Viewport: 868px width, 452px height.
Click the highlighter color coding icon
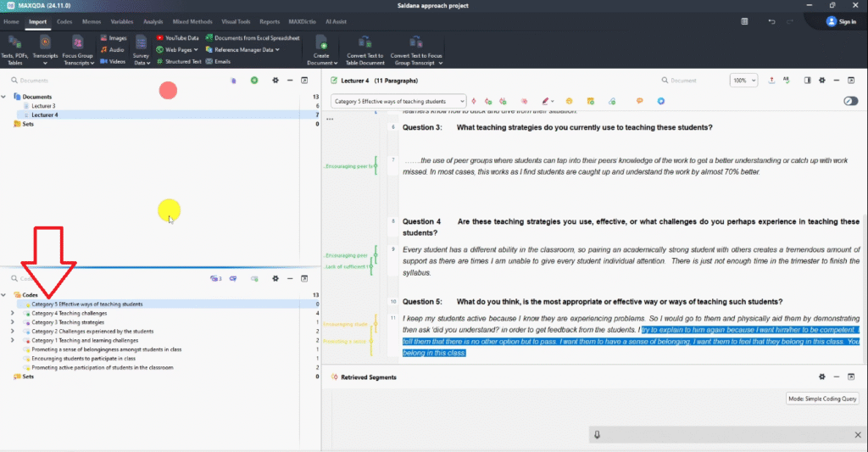[x=546, y=102]
